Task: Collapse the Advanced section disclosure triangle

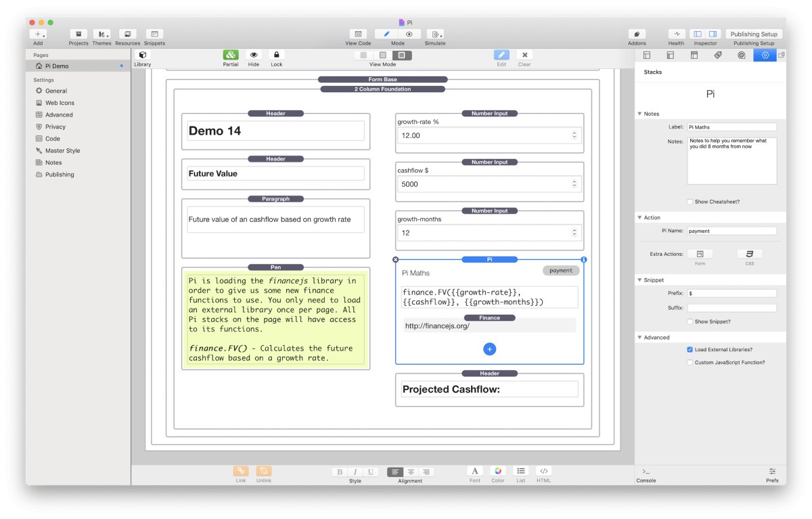Action: click(x=640, y=338)
